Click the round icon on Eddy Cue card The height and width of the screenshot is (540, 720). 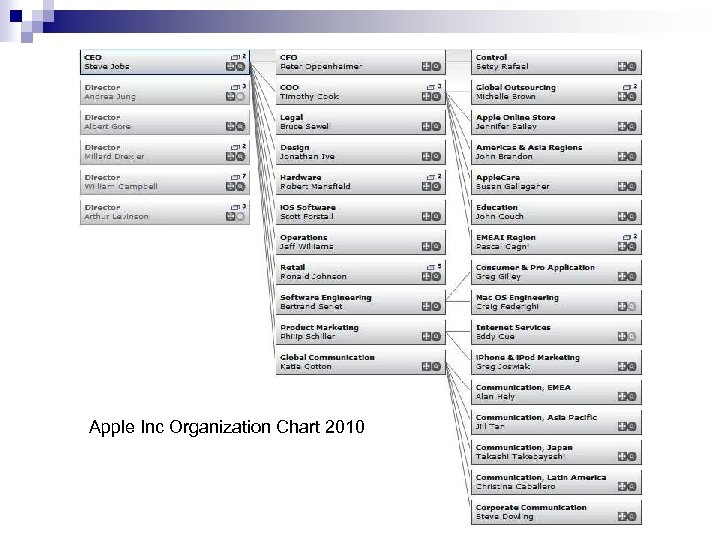point(633,337)
